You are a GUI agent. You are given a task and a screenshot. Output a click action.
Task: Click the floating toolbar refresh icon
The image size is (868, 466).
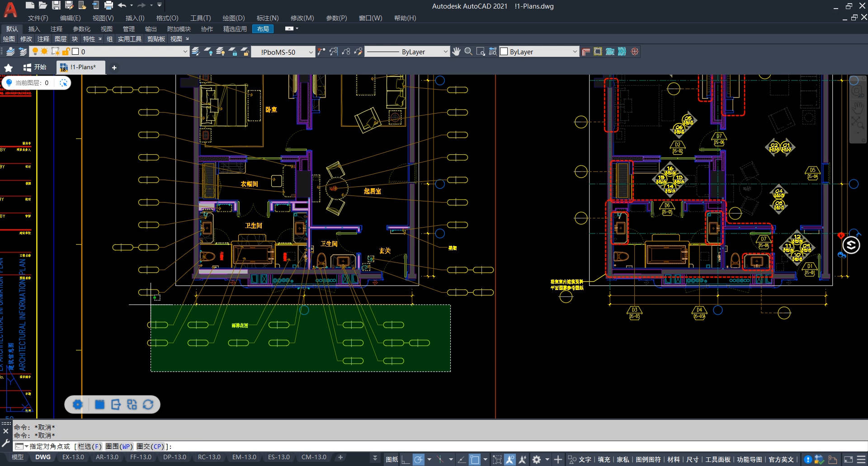coord(148,404)
